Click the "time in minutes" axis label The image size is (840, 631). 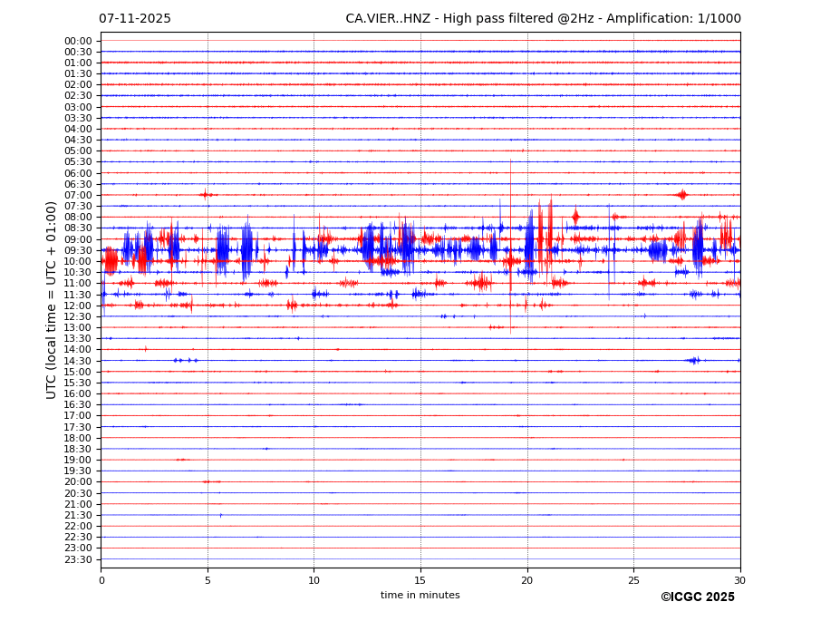click(420, 595)
